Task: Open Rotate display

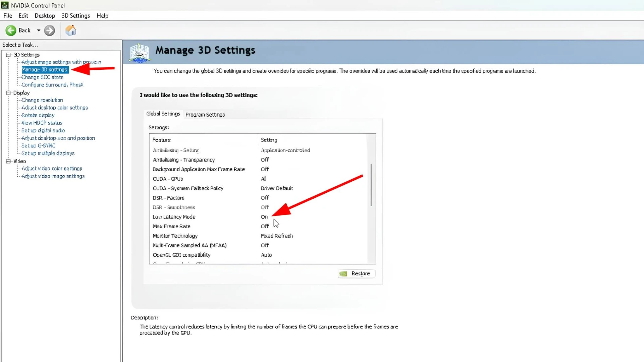Action: (x=38, y=115)
